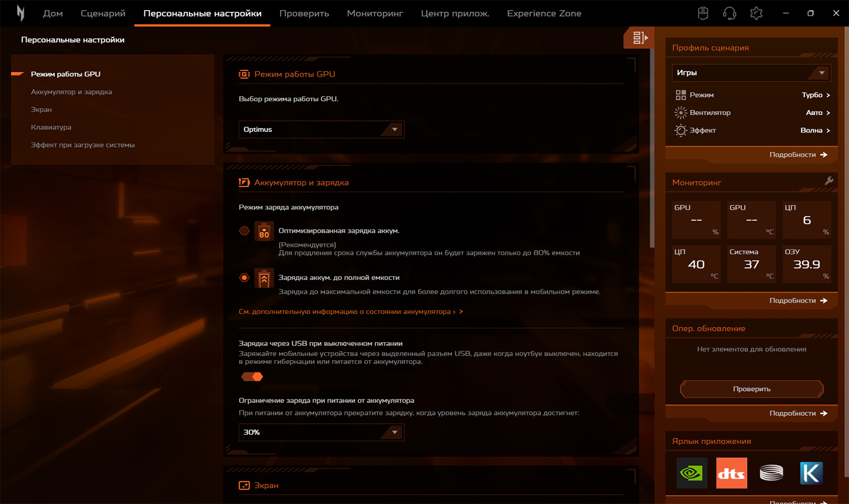Launch the DTS app shortcut
The height and width of the screenshot is (504, 849).
(x=731, y=473)
